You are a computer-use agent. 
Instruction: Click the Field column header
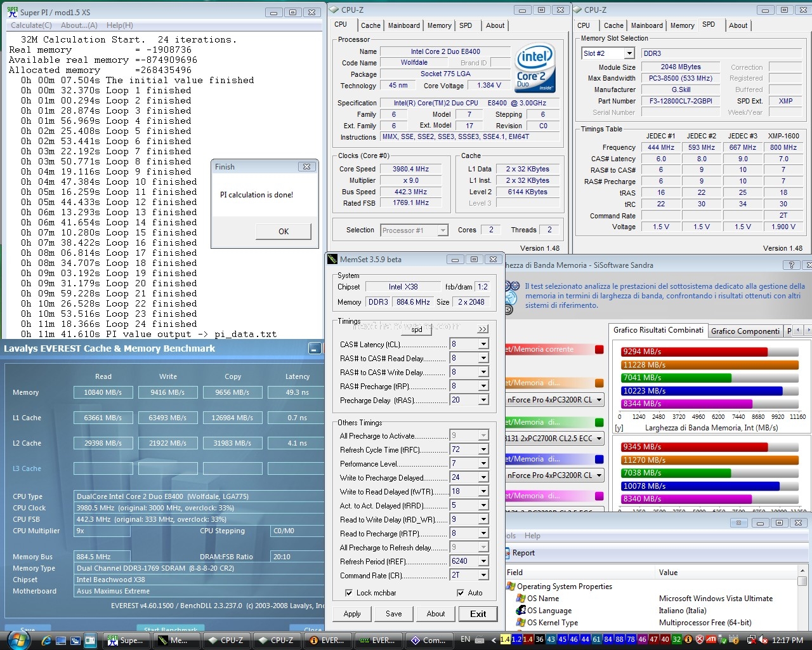point(580,572)
